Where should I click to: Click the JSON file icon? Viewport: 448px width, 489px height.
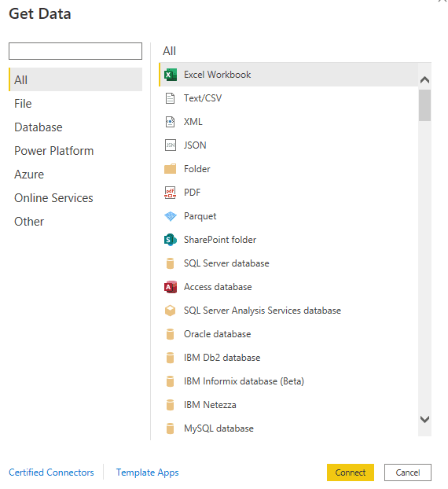pyautogui.click(x=171, y=145)
